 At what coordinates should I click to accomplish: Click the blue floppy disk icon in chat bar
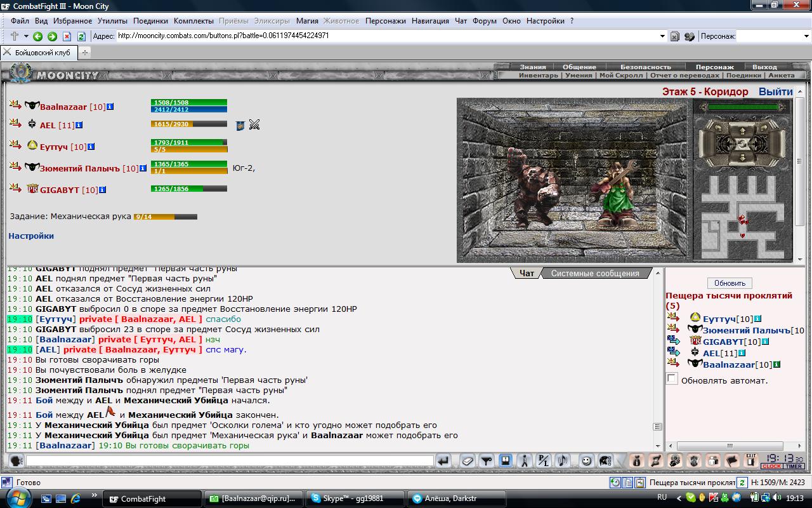[x=506, y=461]
